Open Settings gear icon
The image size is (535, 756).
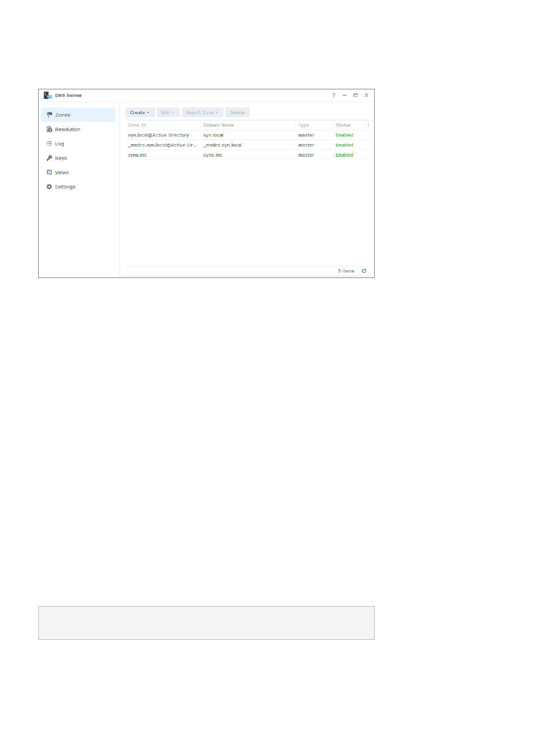click(49, 187)
